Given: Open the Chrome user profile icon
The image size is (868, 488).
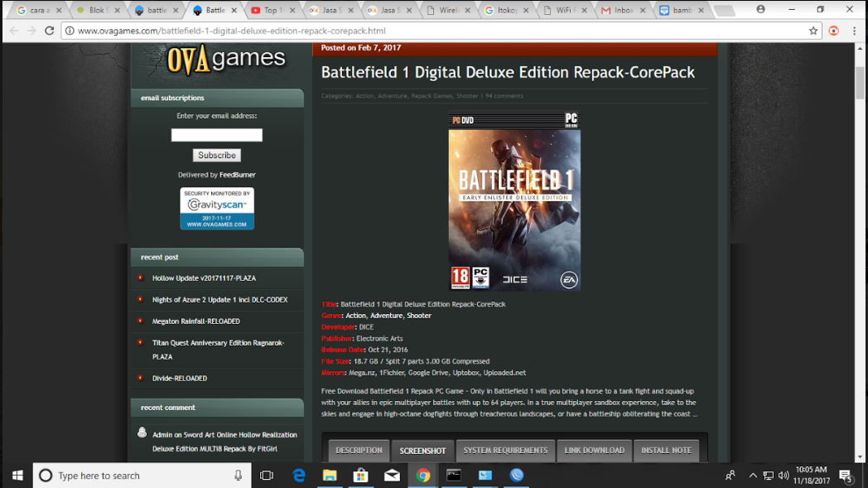Looking at the screenshot, I should (x=760, y=9).
